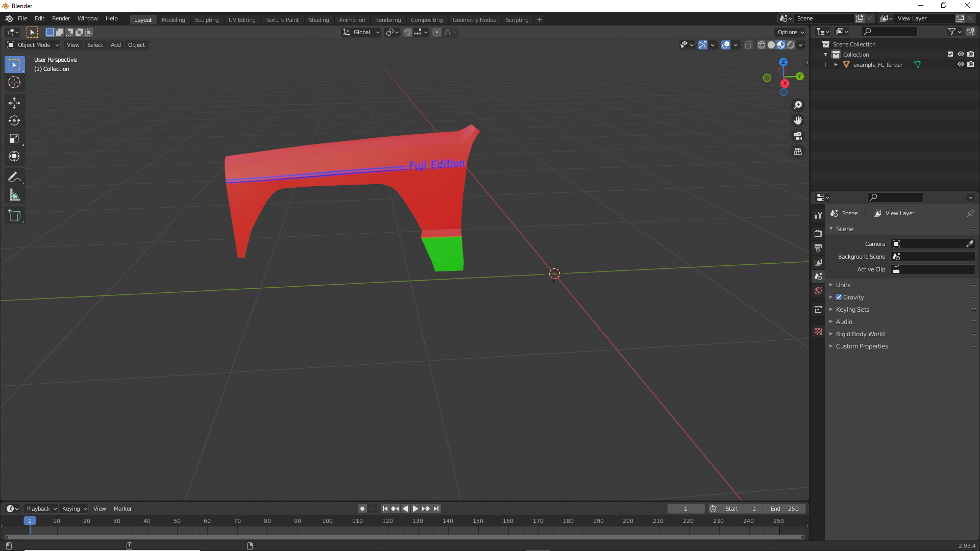Switch to the Shading workspace tab
Image resolution: width=980 pixels, height=551 pixels.
tap(318, 20)
